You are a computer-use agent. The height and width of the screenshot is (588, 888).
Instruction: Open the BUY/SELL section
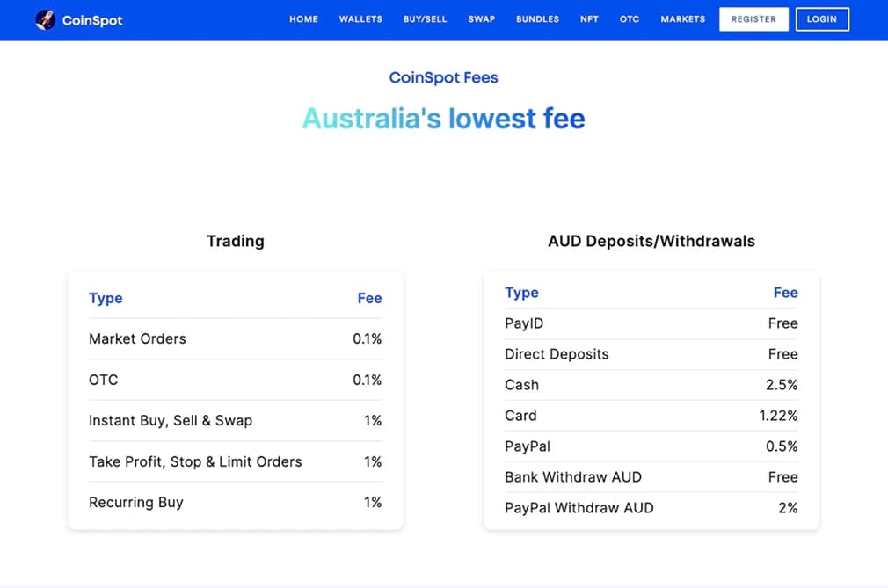tap(426, 18)
